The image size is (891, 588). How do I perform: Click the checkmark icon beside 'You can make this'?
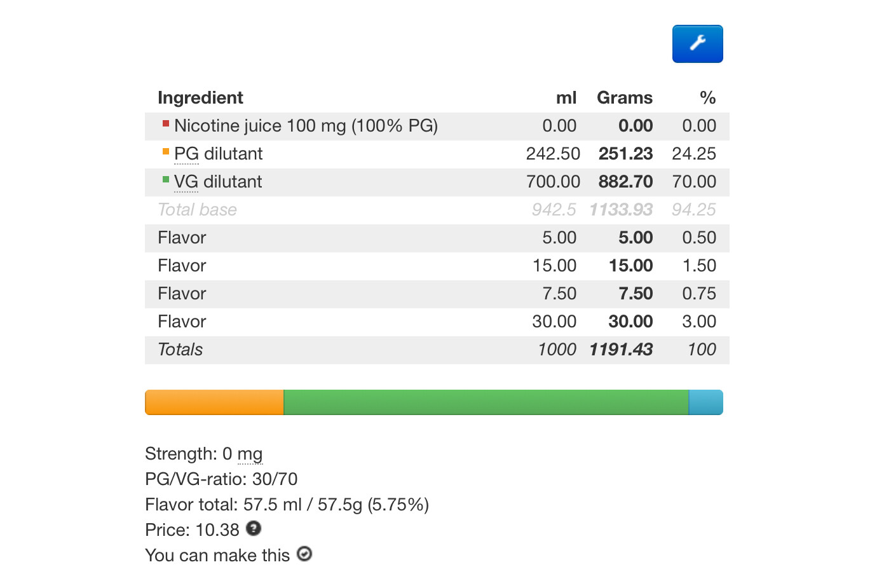point(304,554)
